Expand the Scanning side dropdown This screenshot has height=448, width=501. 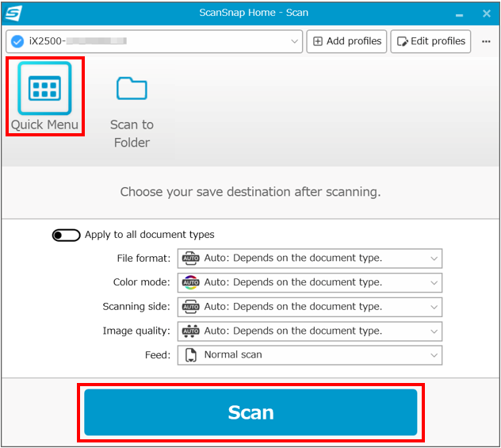click(434, 307)
